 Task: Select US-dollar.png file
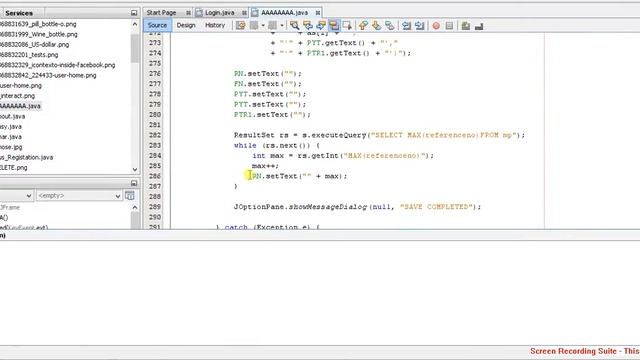click(35, 44)
